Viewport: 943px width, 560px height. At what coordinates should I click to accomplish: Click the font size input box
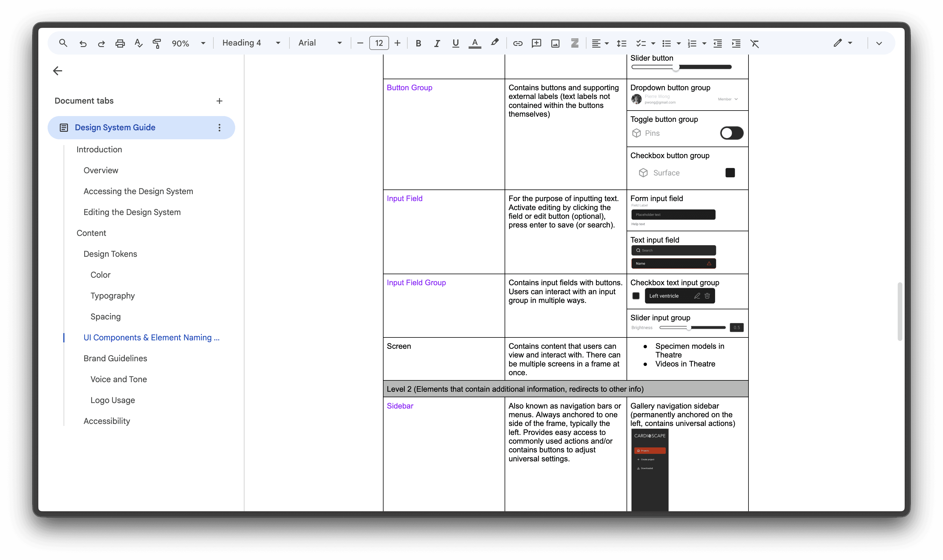(379, 44)
